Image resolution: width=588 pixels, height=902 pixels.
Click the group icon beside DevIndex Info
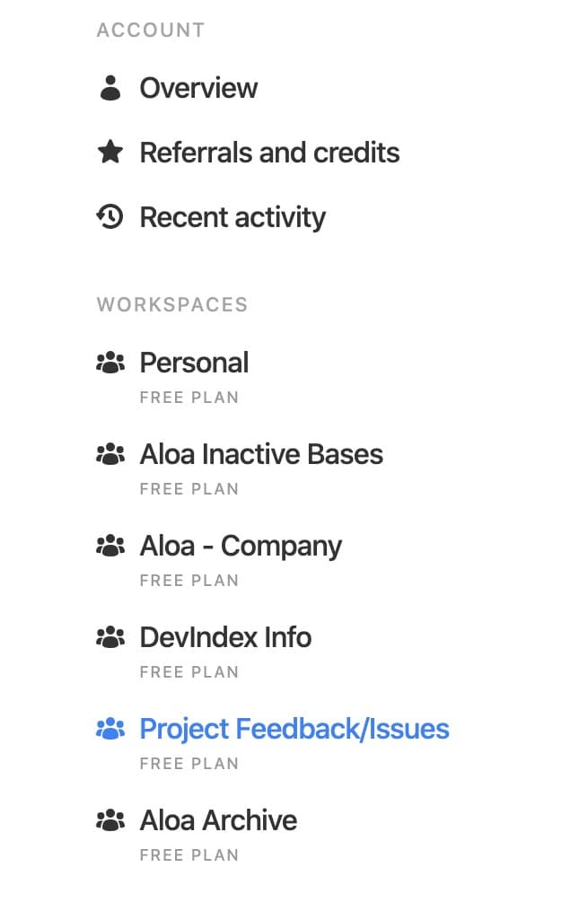coord(110,637)
